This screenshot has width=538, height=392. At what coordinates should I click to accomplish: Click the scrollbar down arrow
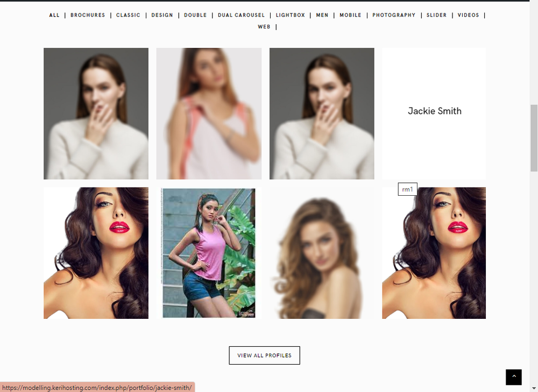(x=534, y=388)
